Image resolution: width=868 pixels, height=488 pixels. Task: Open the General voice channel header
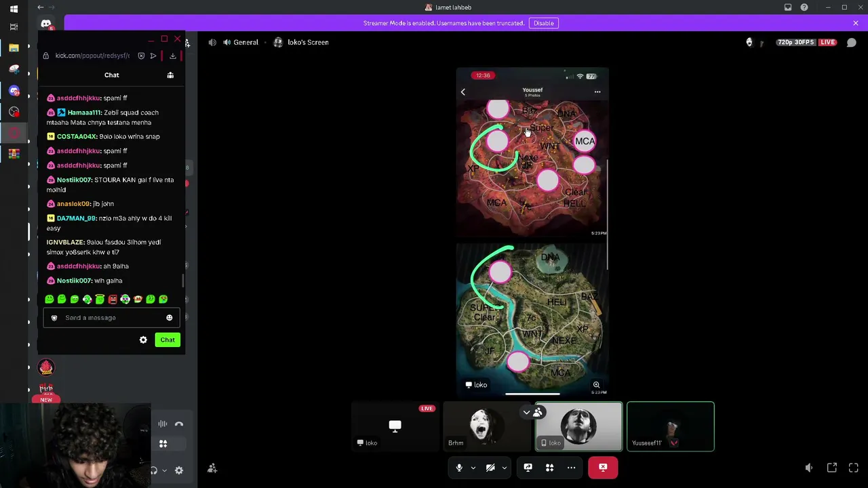coord(239,42)
